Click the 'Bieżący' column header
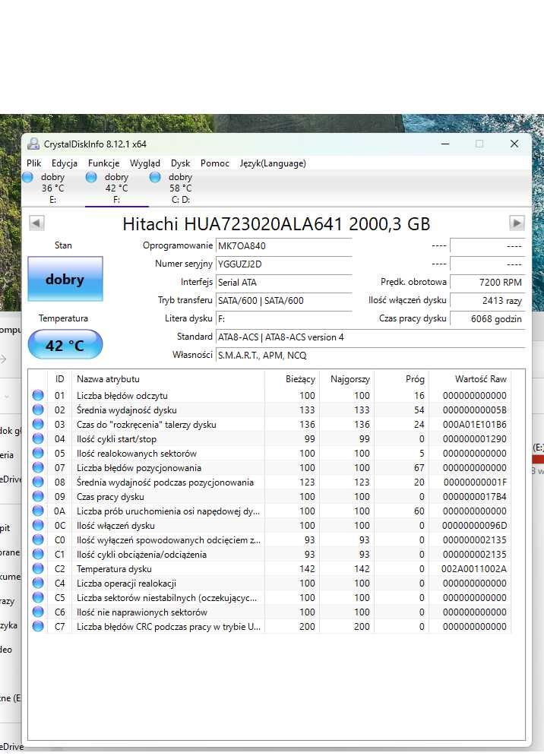The height and width of the screenshot is (756, 544). (292, 379)
